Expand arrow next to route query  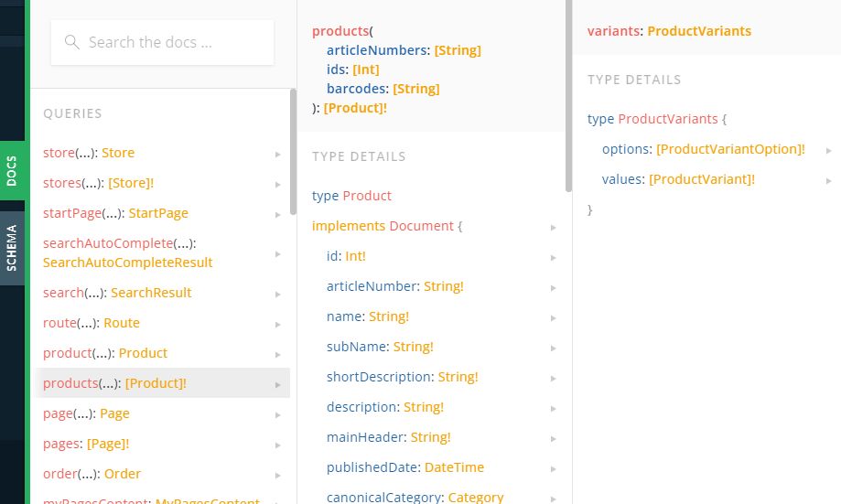(x=278, y=325)
